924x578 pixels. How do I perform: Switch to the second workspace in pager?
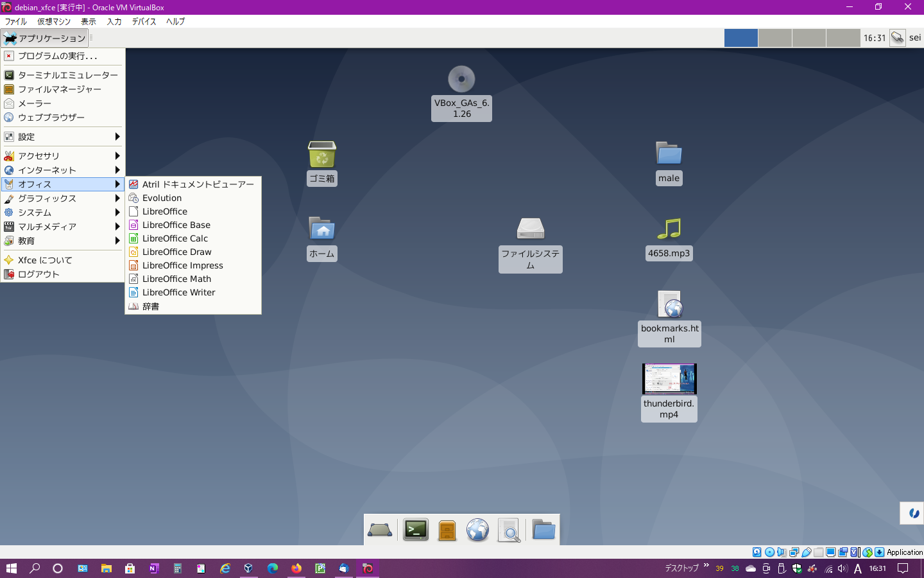click(x=775, y=38)
